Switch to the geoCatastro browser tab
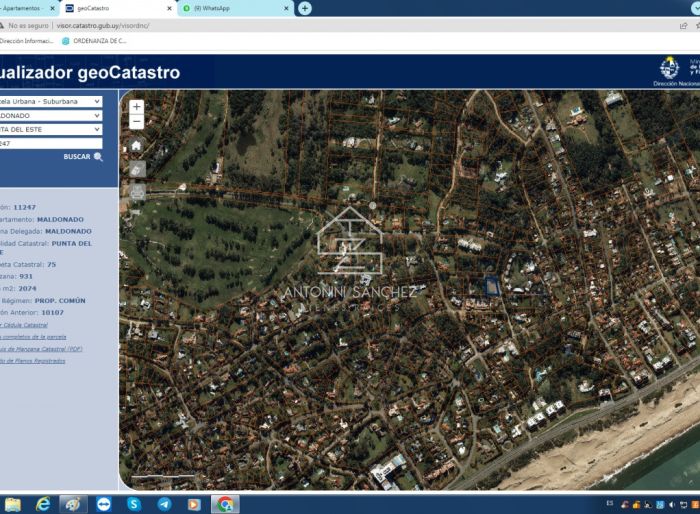Image resolution: width=700 pixels, height=514 pixels. coord(118,8)
